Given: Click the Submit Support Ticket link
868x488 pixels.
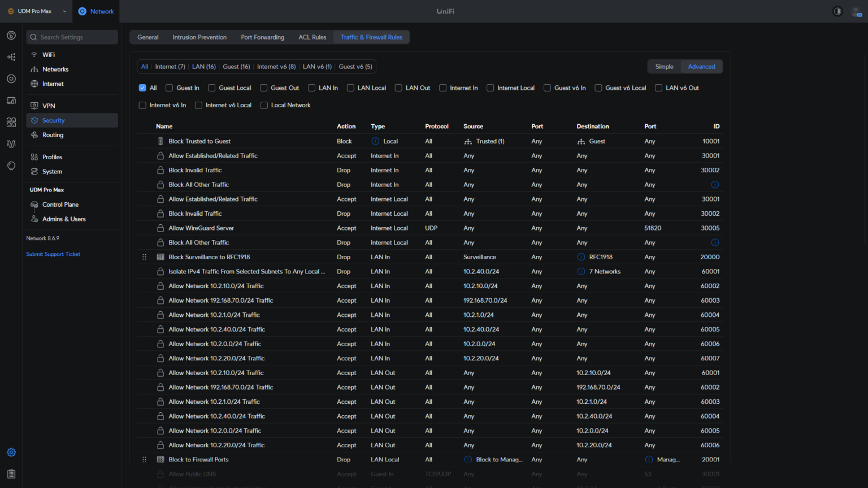Looking at the screenshot, I should tap(53, 254).
